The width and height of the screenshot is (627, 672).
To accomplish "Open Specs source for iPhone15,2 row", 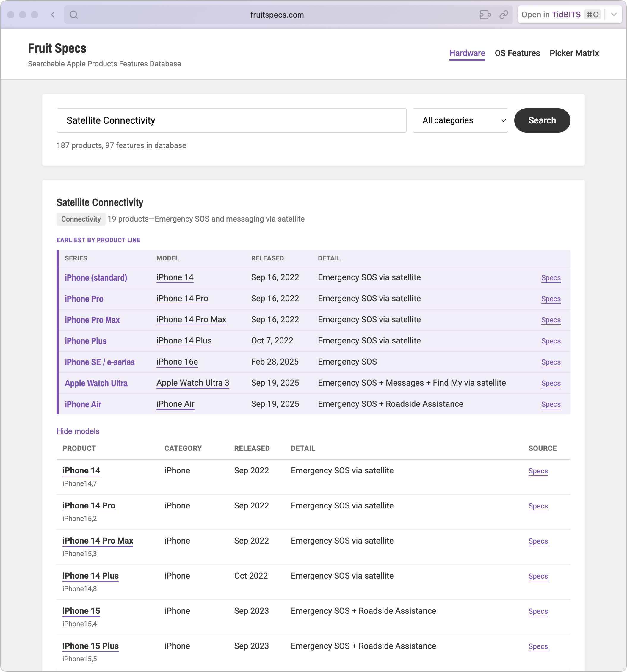I will click(x=538, y=506).
